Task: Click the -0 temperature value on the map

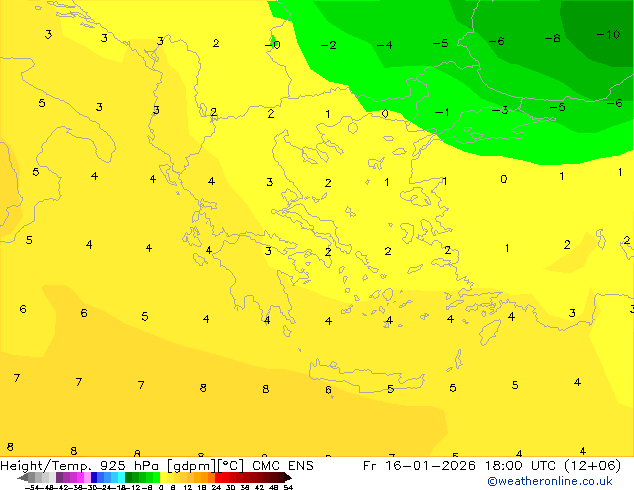Action: tap(273, 44)
